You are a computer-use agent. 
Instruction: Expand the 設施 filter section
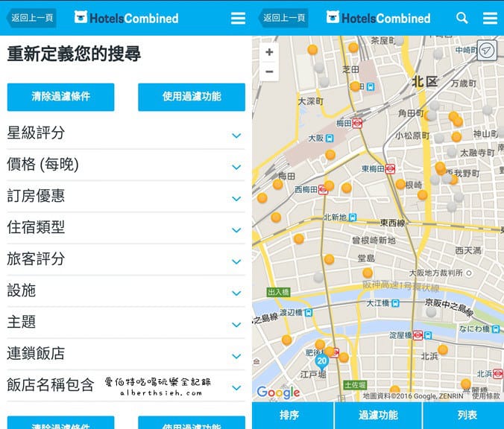click(126, 290)
